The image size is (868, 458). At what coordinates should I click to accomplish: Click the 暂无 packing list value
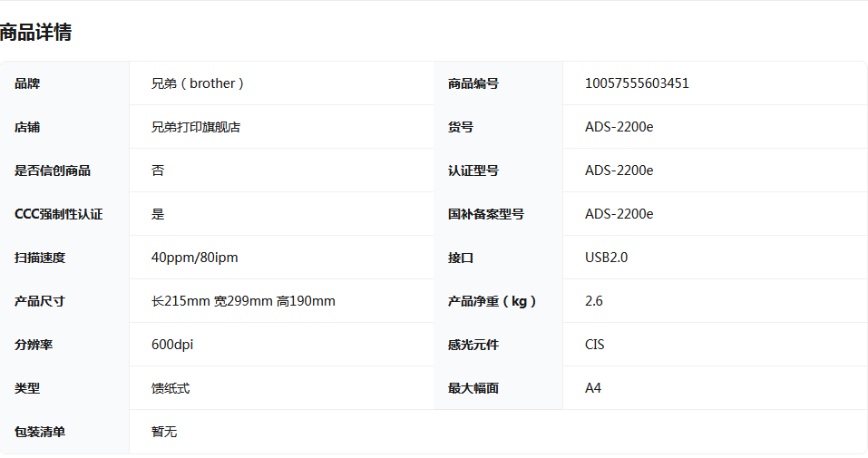[x=164, y=432]
